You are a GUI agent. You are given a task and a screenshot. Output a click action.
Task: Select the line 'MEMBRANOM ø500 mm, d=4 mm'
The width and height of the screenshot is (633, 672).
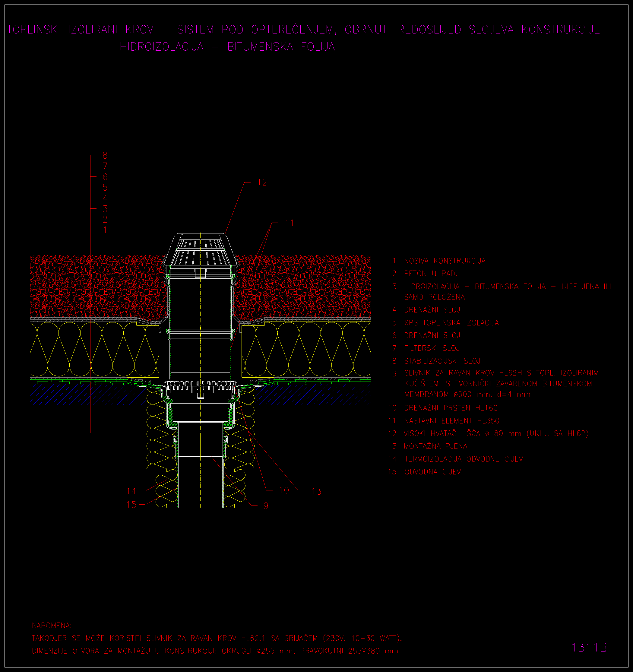[x=467, y=395]
